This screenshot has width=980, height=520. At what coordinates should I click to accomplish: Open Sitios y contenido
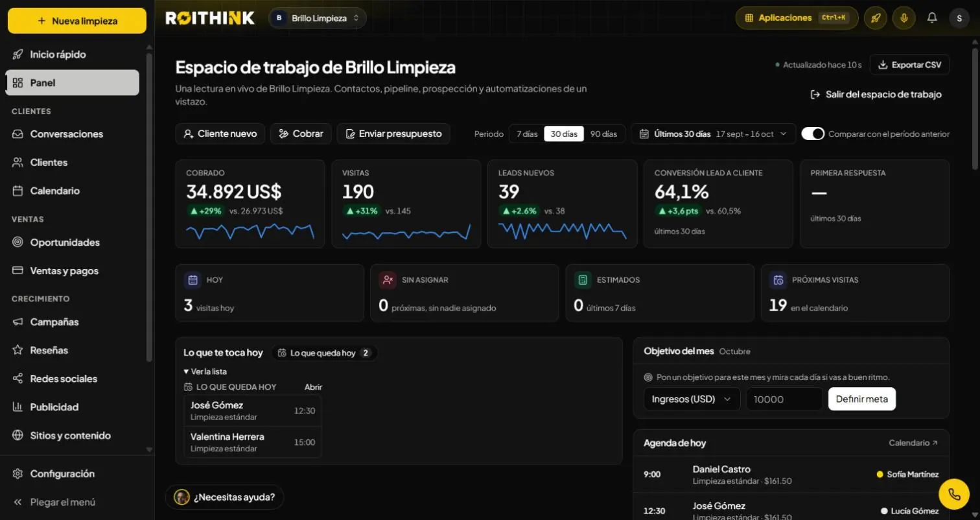tap(73, 436)
